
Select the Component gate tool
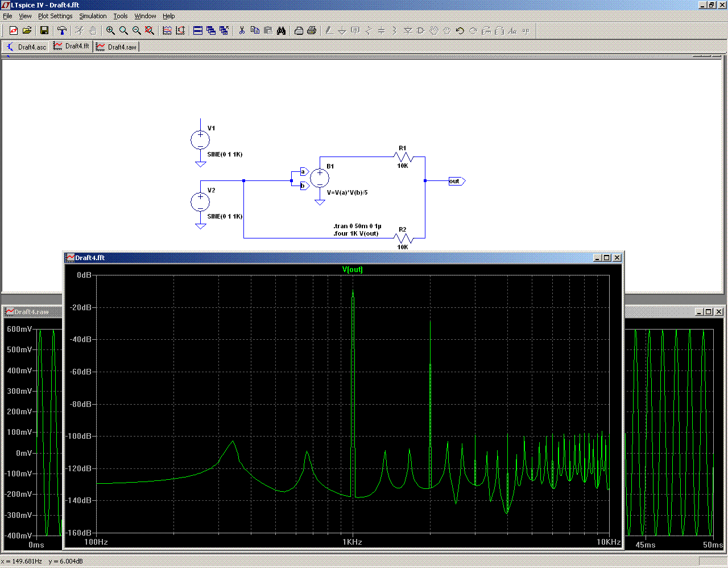point(421,31)
